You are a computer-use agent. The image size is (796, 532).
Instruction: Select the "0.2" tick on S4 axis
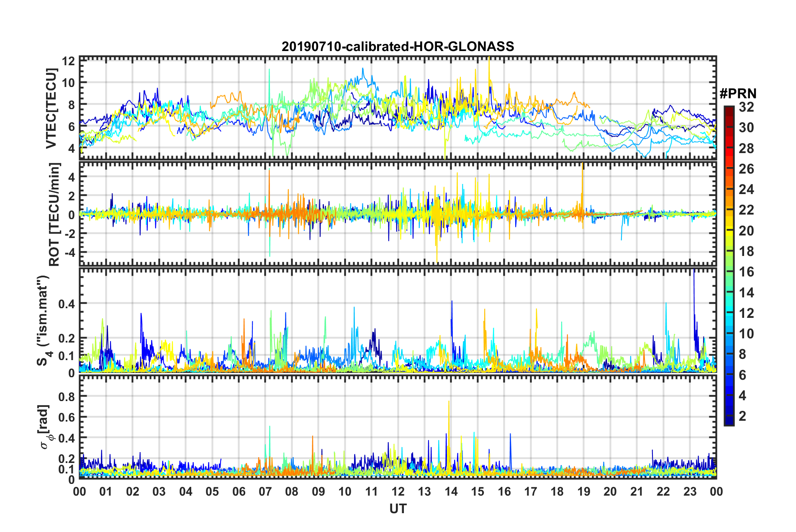(x=67, y=338)
